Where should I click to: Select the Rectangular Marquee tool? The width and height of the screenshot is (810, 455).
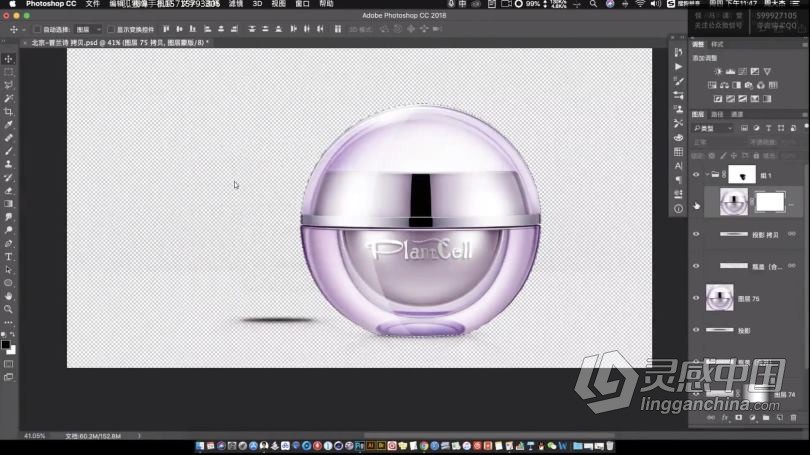pos(8,72)
